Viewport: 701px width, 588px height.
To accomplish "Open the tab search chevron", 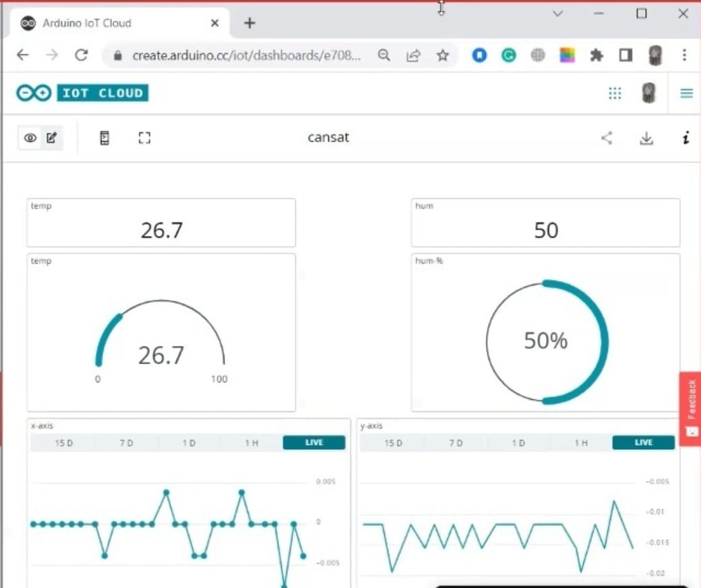I will coord(557,13).
